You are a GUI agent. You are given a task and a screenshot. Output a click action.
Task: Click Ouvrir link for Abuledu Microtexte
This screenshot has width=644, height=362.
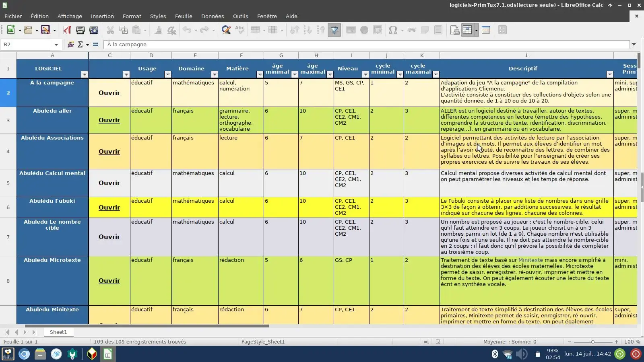(x=109, y=281)
